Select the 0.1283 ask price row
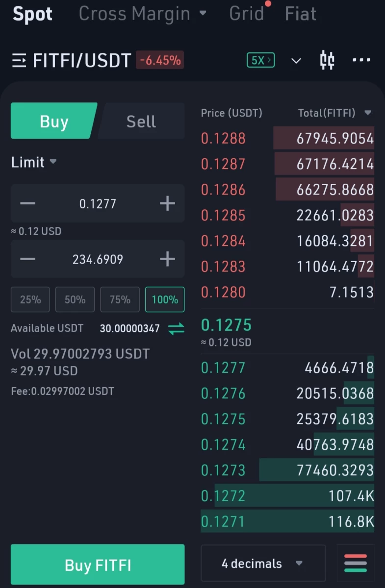This screenshot has height=588, width=385. coord(287,267)
